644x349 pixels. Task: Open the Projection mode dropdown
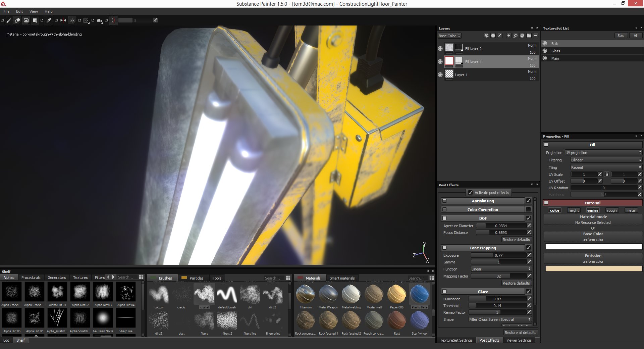603,153
